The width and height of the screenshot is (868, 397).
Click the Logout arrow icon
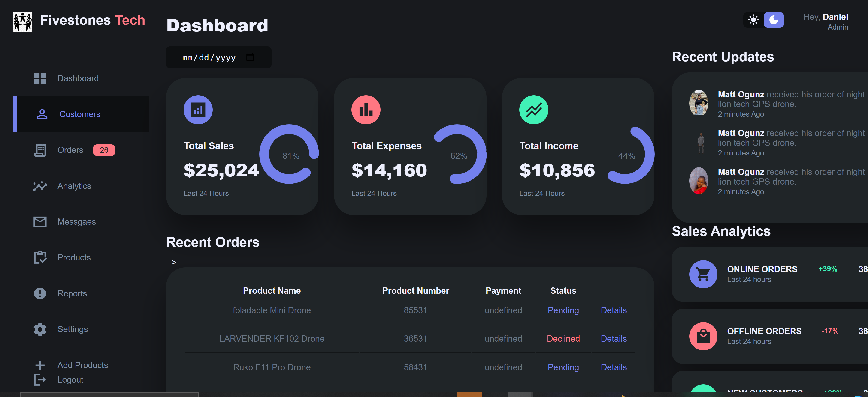coord(40,379)
